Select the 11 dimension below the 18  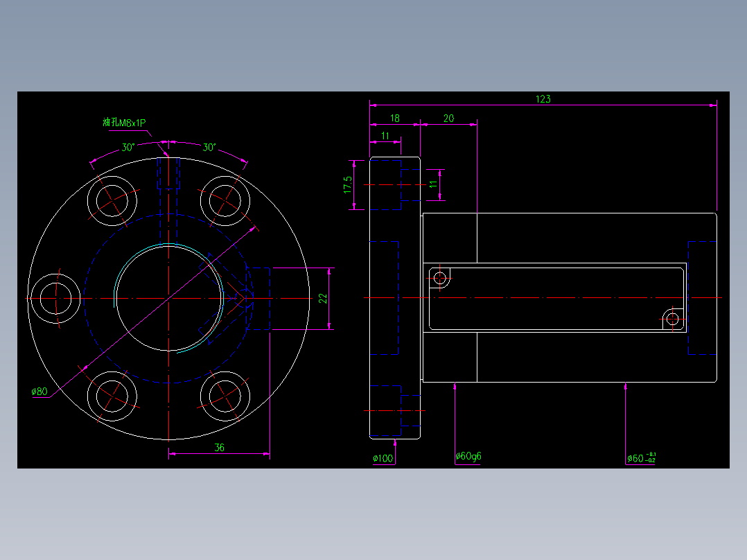point(385,136)
